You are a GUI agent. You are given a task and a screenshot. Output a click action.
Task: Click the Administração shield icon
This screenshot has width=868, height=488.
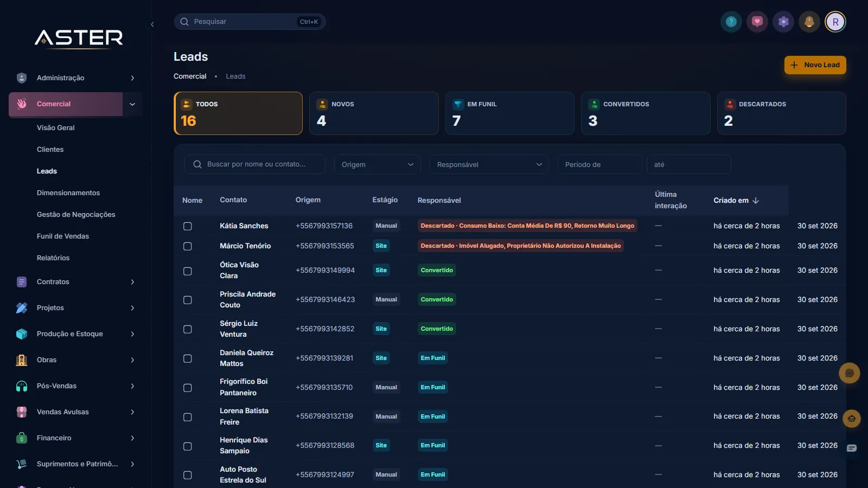22,78
